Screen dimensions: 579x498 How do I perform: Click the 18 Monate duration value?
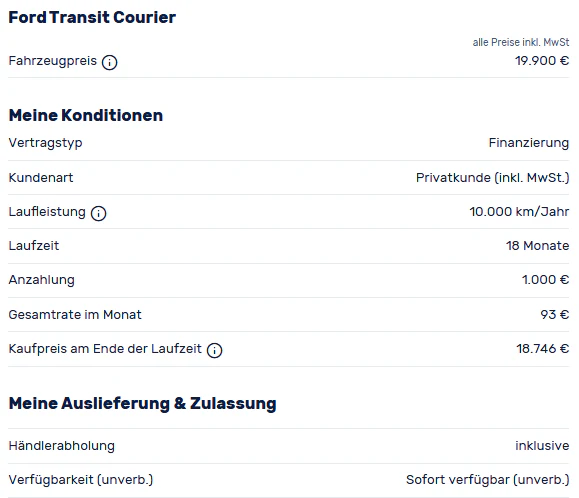coord(537,245)
